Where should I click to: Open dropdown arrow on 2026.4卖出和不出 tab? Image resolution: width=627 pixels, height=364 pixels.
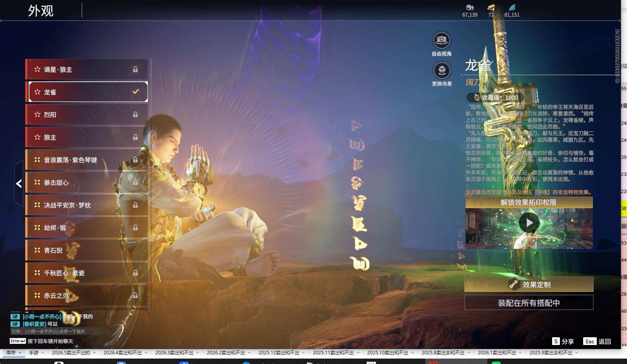[146, 353]
